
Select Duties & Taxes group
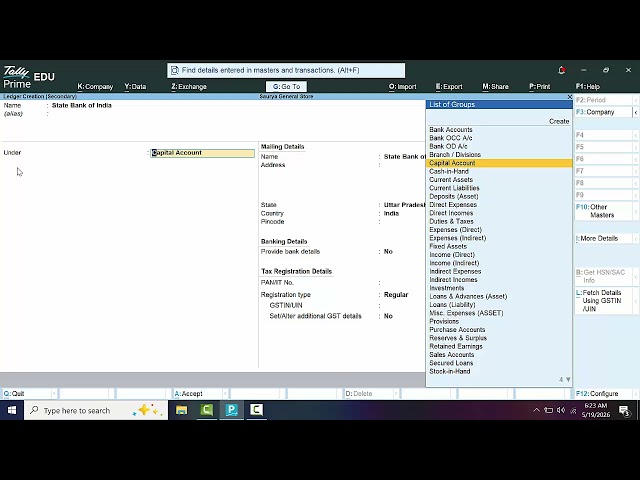499,221
